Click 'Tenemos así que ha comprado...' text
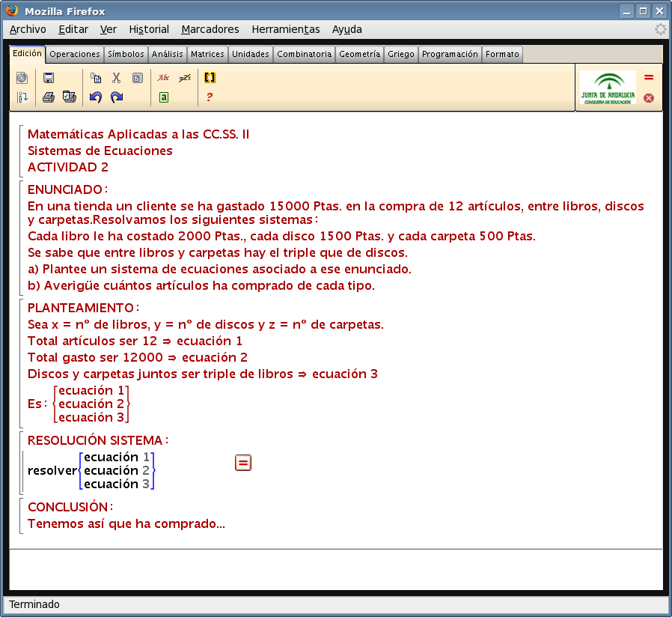The image size is (672, 617). click(126, 523)
